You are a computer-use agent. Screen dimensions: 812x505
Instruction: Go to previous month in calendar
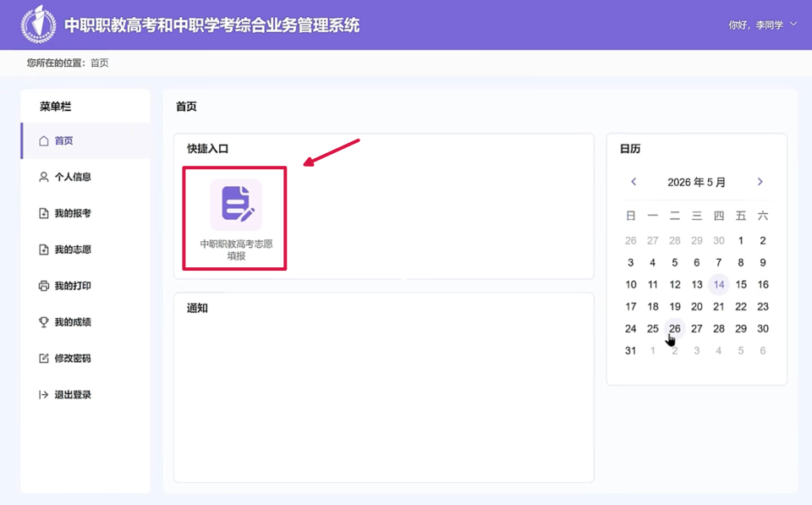[634, 182]
